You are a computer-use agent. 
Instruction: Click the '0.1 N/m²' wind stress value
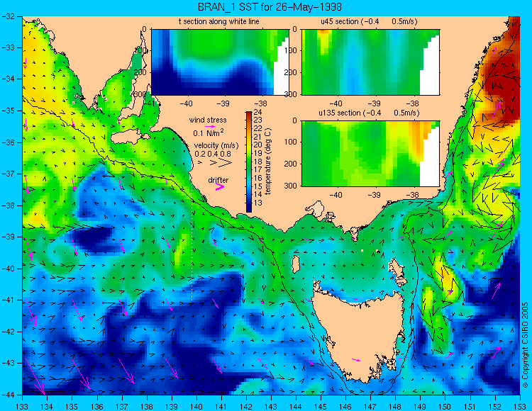(209, 133)
